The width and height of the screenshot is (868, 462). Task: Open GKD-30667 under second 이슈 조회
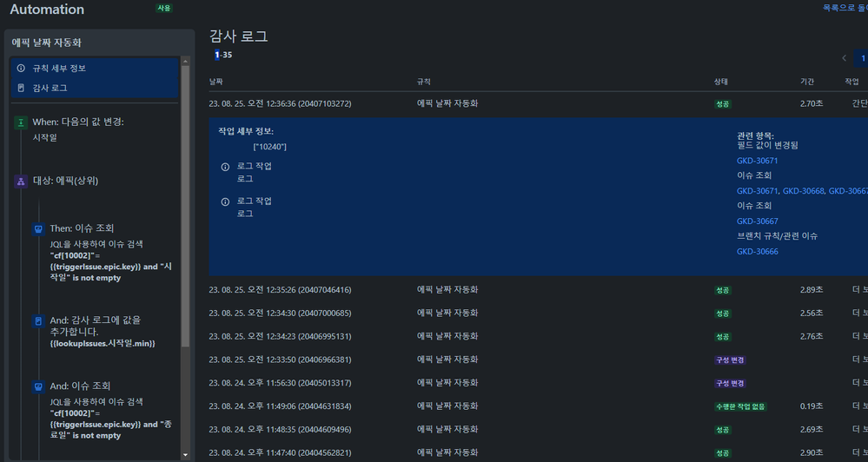pos(757,221)
